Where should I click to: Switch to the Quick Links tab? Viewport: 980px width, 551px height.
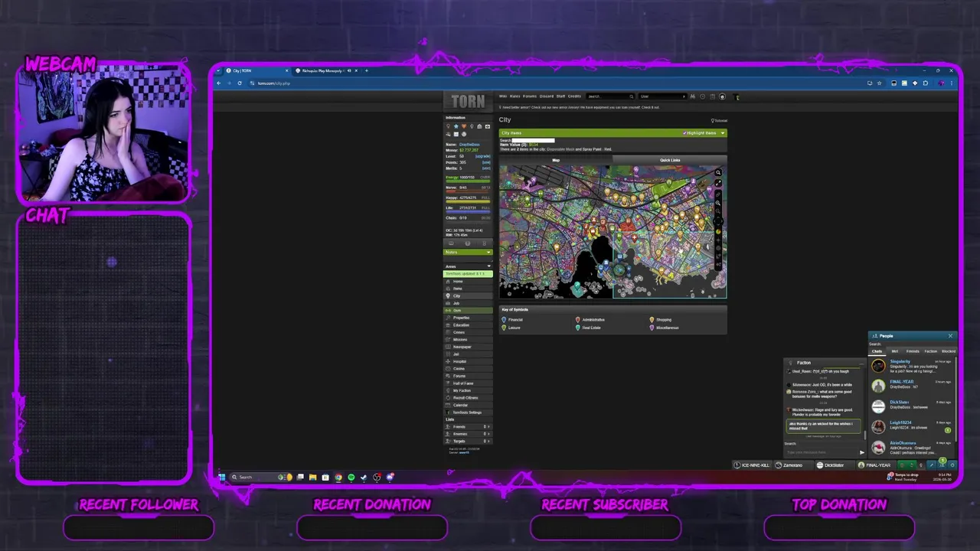[x=670, y=160]
